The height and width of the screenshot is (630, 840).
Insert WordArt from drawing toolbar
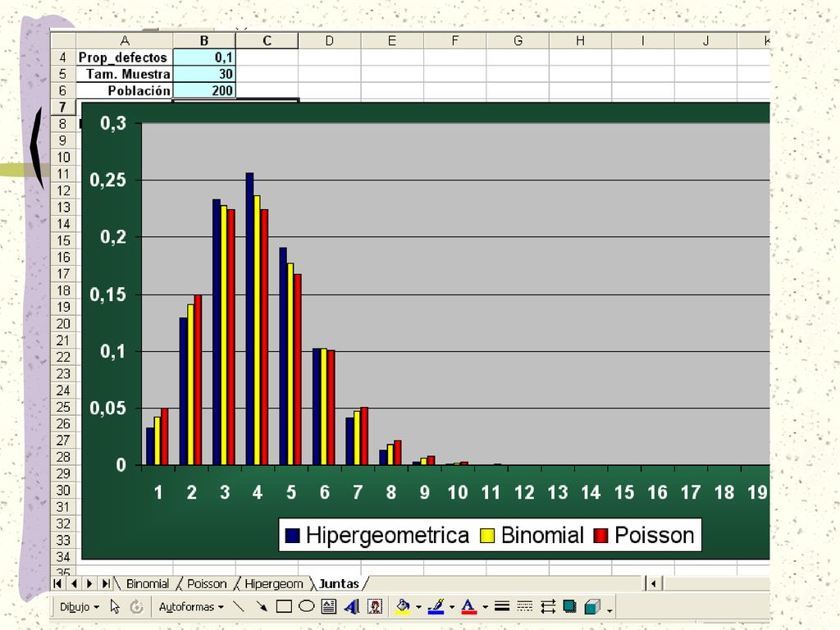click(x=351, y=606)
